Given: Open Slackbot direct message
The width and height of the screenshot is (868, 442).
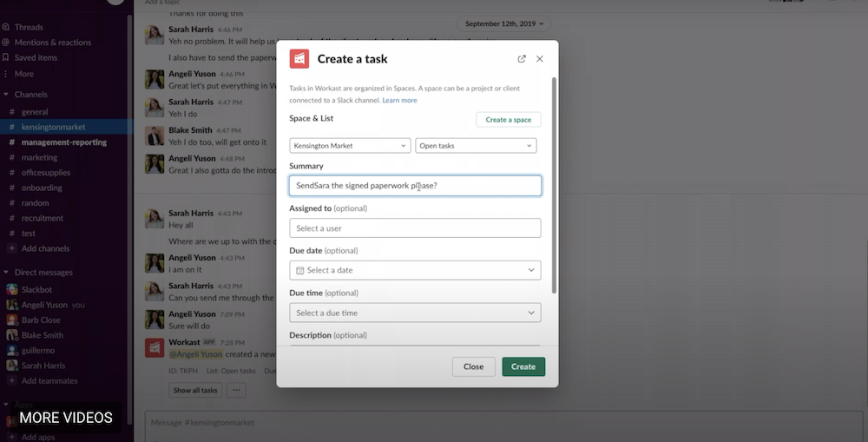Looking at the screenshot, I should pos(36,290).
